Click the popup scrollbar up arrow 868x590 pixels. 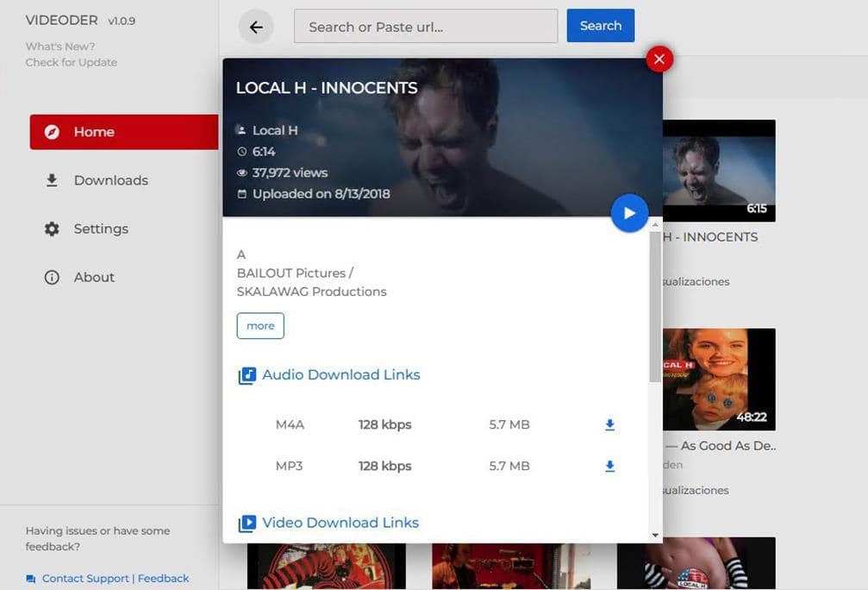655,225
